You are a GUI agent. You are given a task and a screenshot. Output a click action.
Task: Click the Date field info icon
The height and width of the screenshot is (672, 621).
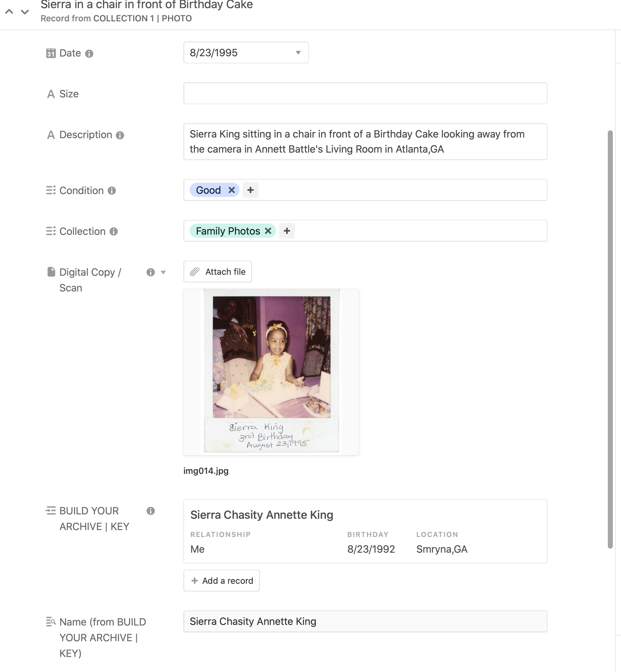[x=89, y=53]
